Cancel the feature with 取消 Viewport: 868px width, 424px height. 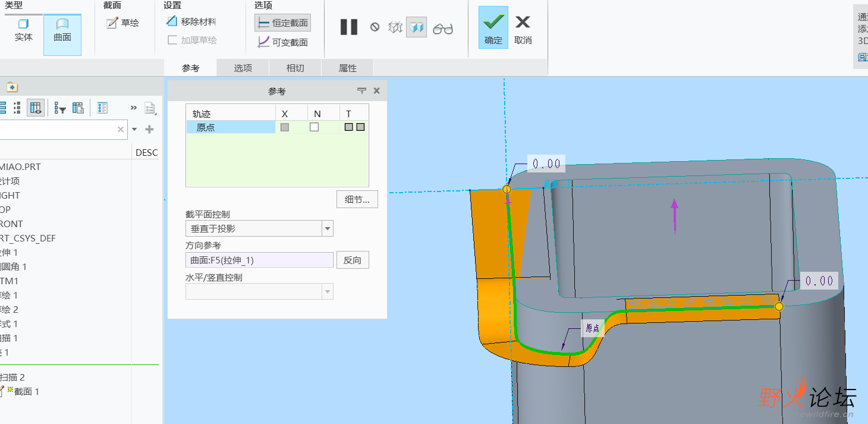tap(523, 29)
